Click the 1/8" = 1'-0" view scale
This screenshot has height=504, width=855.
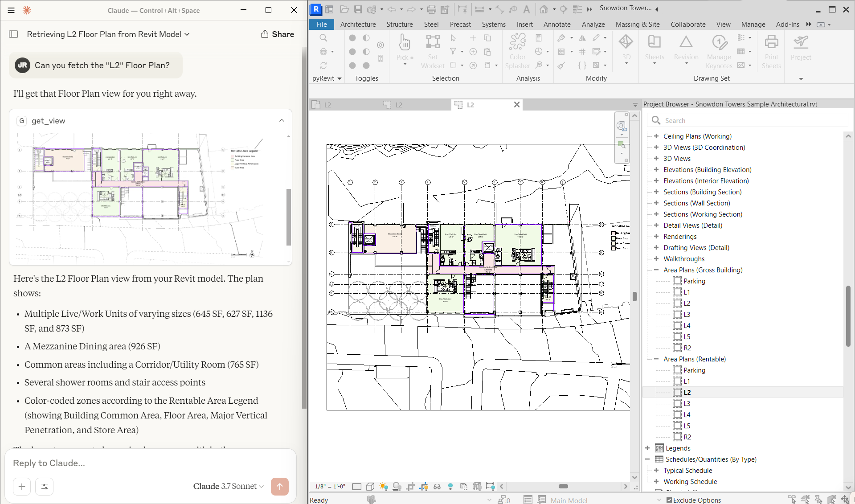coord(330,486)
